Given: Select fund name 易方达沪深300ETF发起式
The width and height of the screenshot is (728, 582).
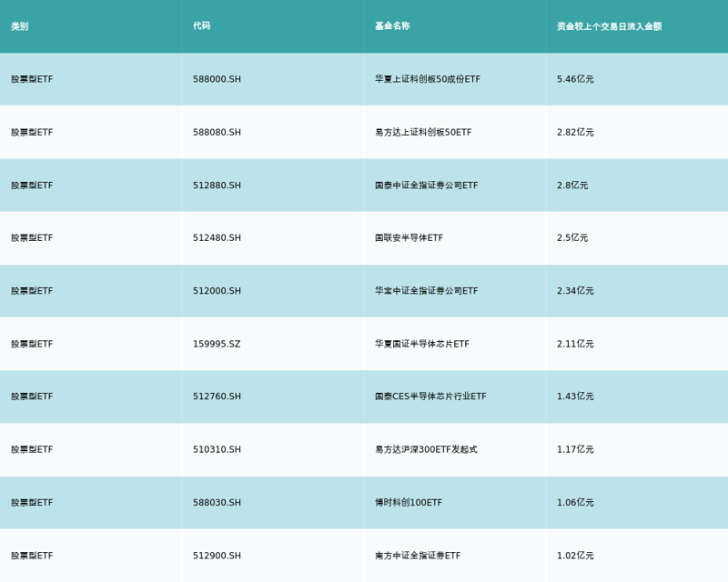Looking at the screenshot, I should pos(426,449).
